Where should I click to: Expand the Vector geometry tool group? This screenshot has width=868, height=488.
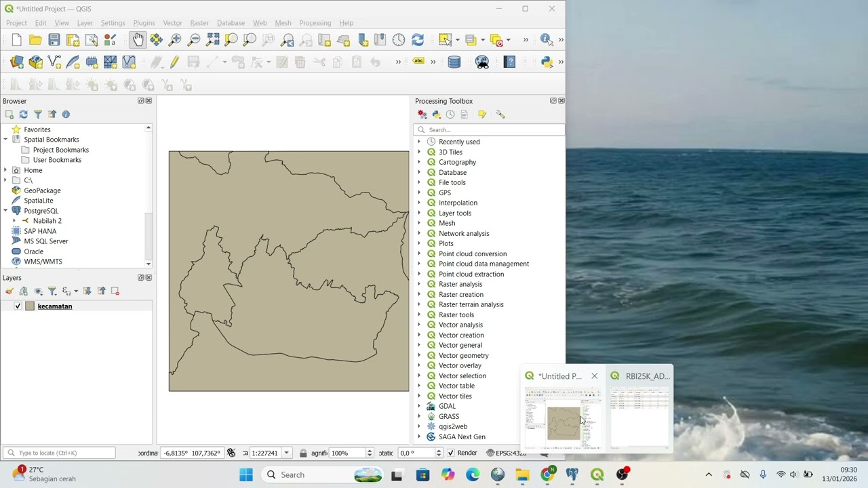point(419,355)
